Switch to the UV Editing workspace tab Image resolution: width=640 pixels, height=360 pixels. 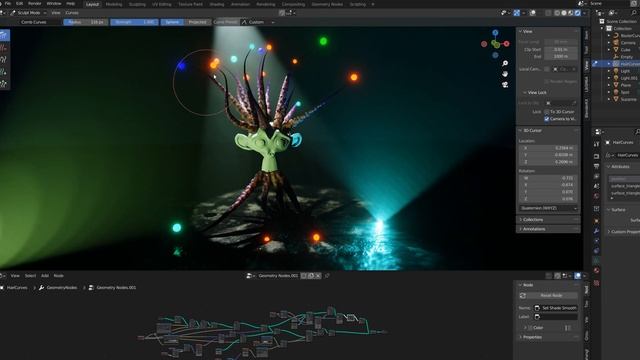click(162, 4)
